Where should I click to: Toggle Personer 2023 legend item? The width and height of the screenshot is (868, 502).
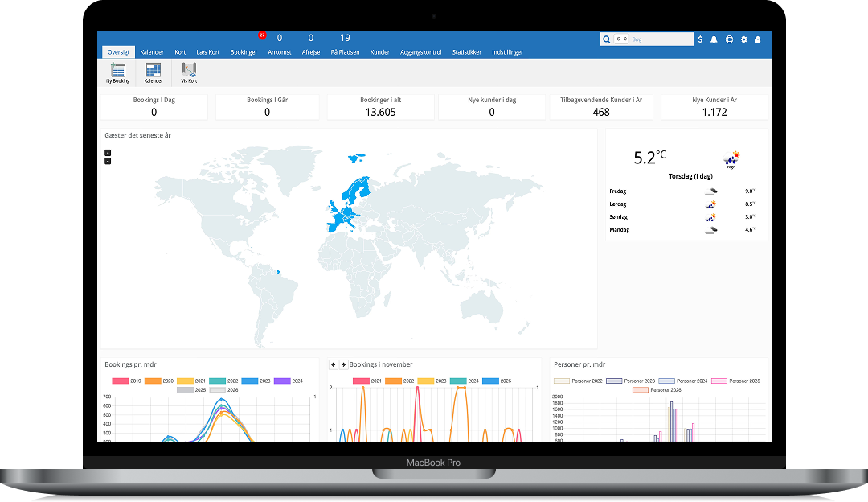point(631,381)
